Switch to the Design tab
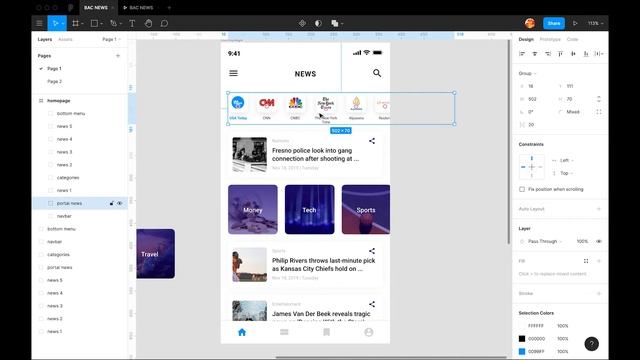The image size is (640, 360). [x=526, y=39]
